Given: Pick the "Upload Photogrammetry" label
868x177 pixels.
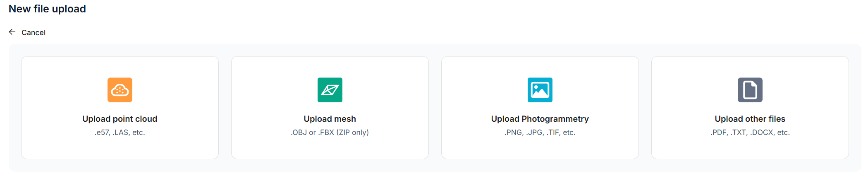Looking at the screenshot, I should click(540, 119).
